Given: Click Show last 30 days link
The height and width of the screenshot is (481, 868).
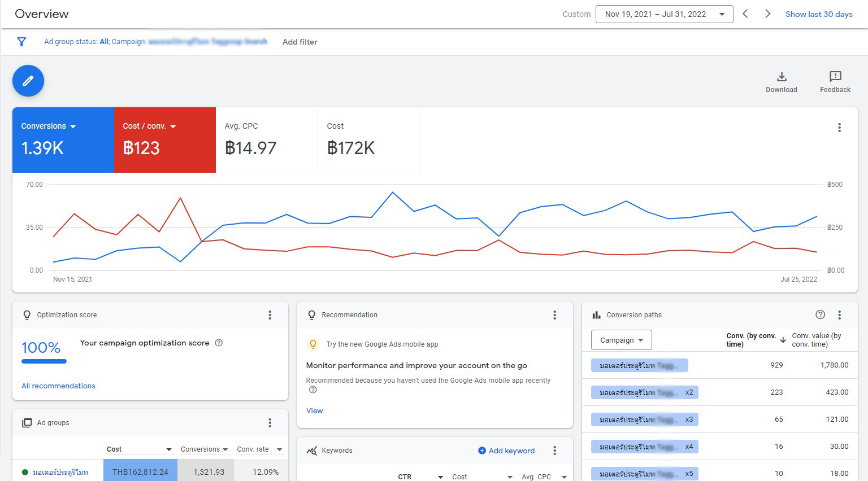Looking at the screenshot, I should click(819, 14).
